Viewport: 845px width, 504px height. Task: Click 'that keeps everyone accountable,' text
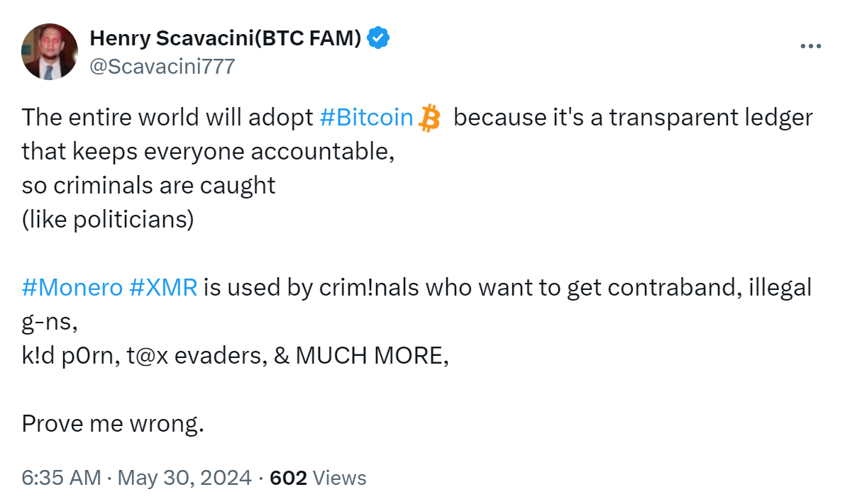click(208, 151)
